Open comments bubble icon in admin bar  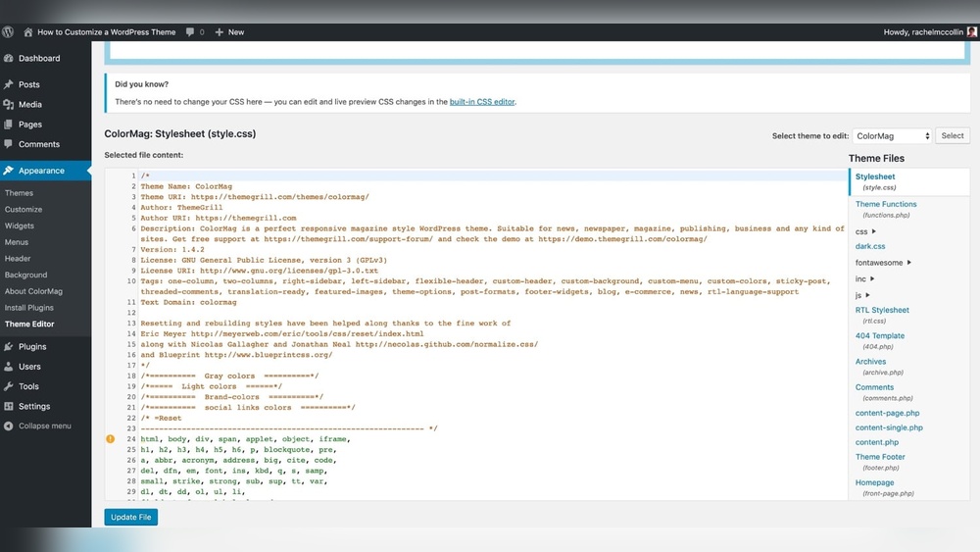tap(190, 32)
